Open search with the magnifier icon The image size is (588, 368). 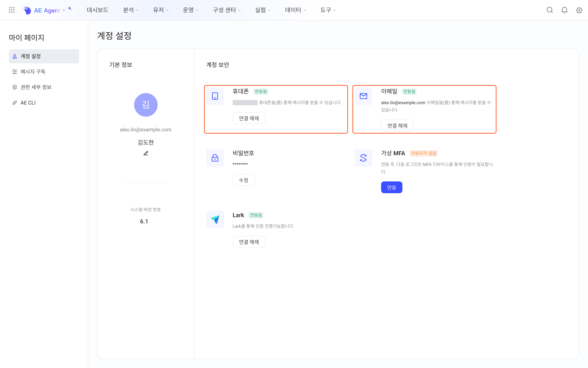[550, 10]
